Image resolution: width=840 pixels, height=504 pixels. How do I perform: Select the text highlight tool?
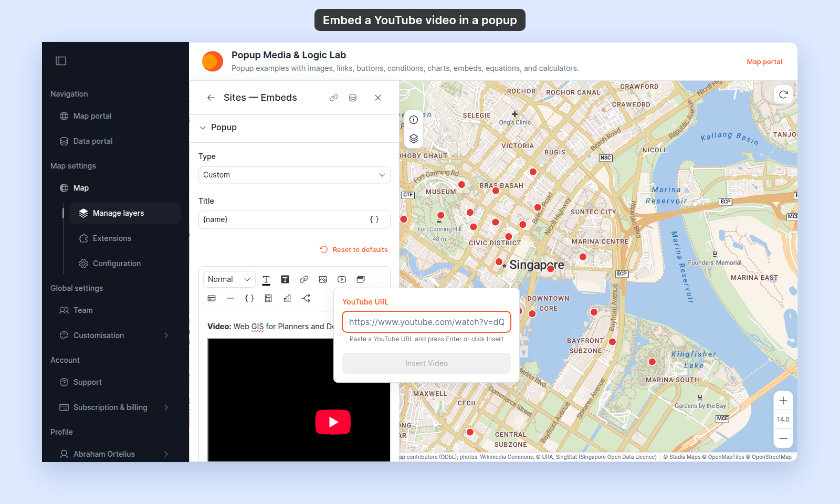click(285, 279)
